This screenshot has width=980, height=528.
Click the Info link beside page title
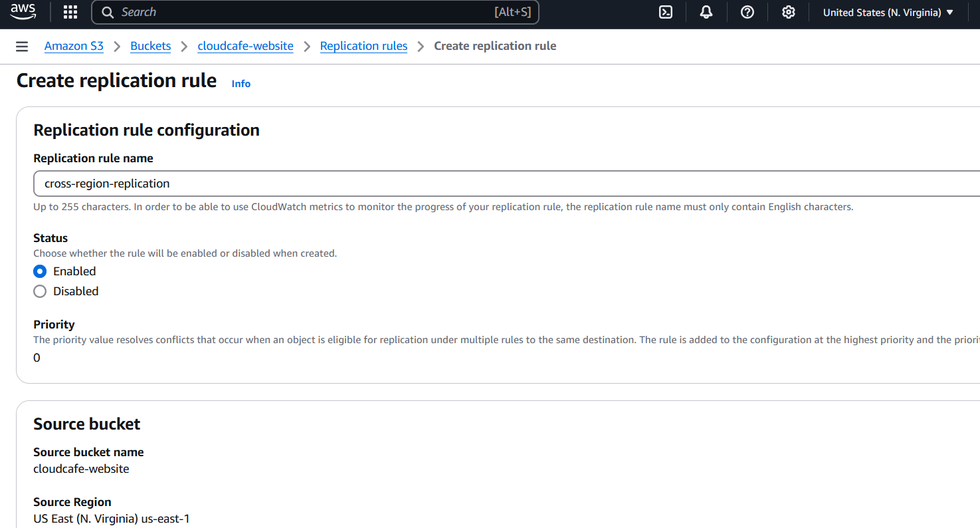(241, 84)
